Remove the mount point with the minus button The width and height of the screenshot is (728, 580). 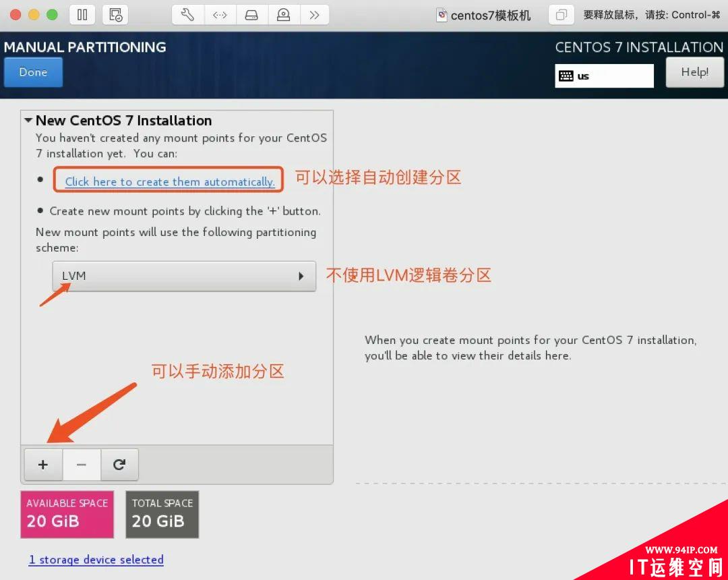click(x=82, y=465)
